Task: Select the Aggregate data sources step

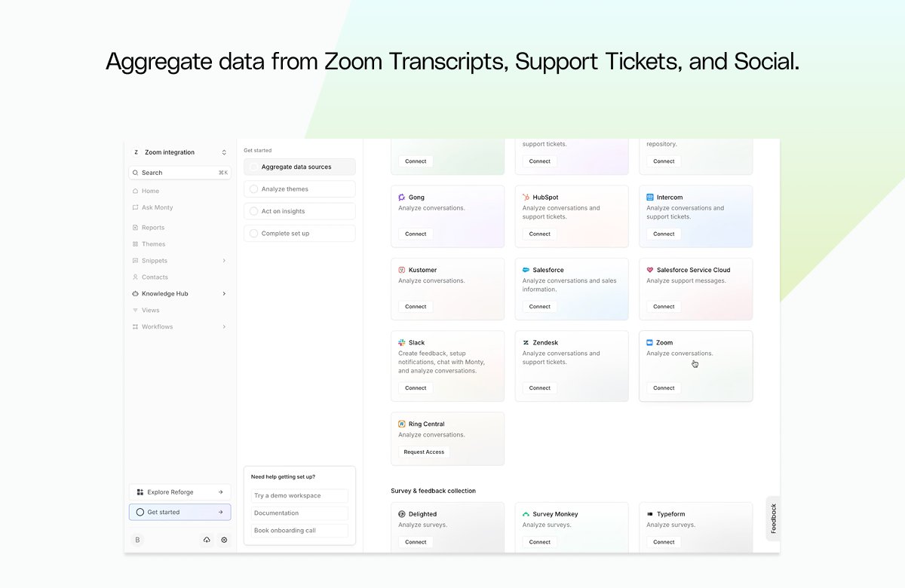Action: 299,167
